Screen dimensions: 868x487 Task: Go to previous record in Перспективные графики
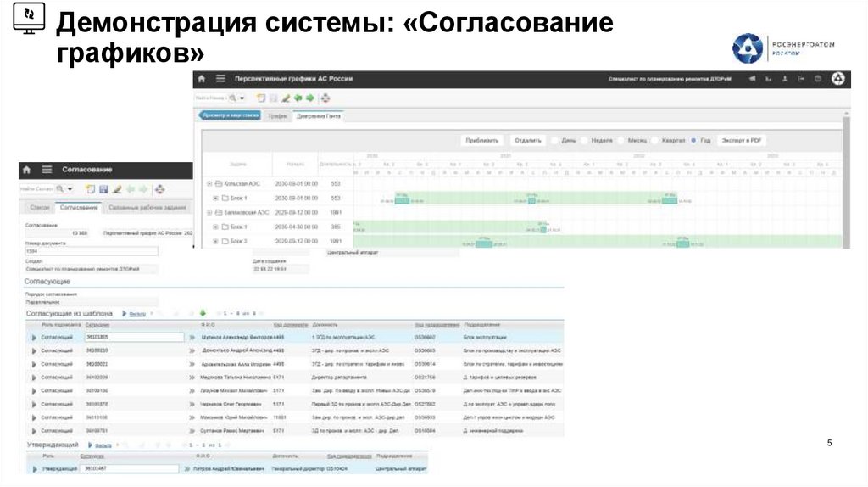(x=298, y=98)
